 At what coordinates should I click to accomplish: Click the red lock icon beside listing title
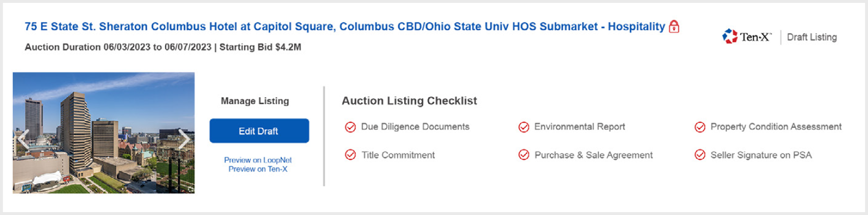pyautogui.click(x=674, y=26)
